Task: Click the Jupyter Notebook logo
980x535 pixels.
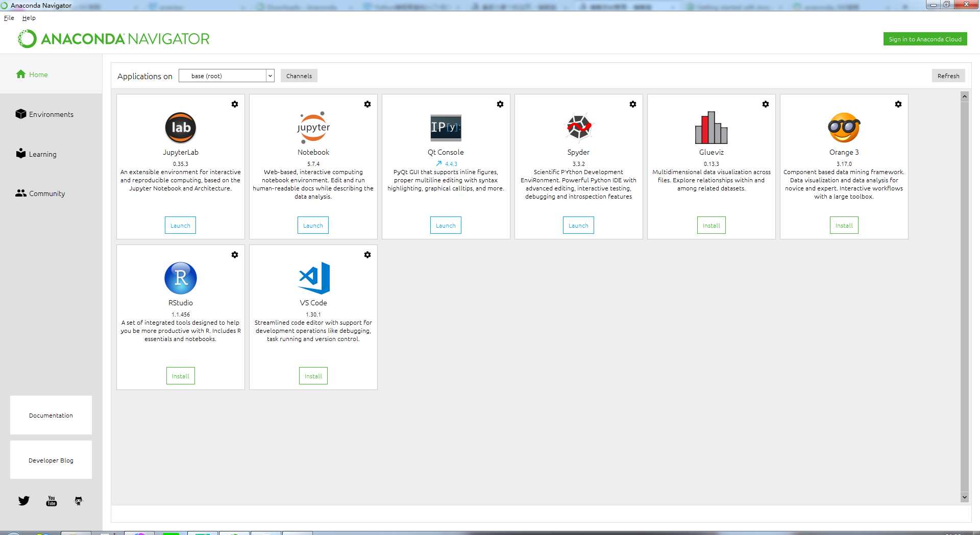Action: 313,128
